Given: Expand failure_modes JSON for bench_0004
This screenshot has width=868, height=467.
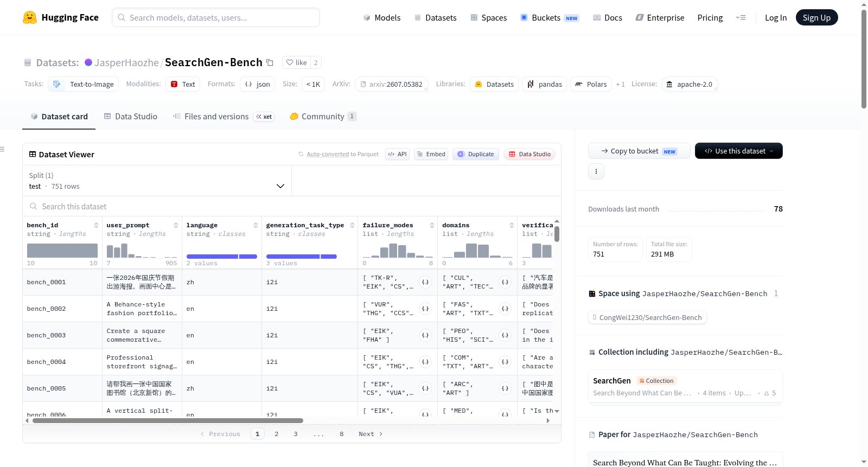Looking at the screenshot, I should pos(425,362).
